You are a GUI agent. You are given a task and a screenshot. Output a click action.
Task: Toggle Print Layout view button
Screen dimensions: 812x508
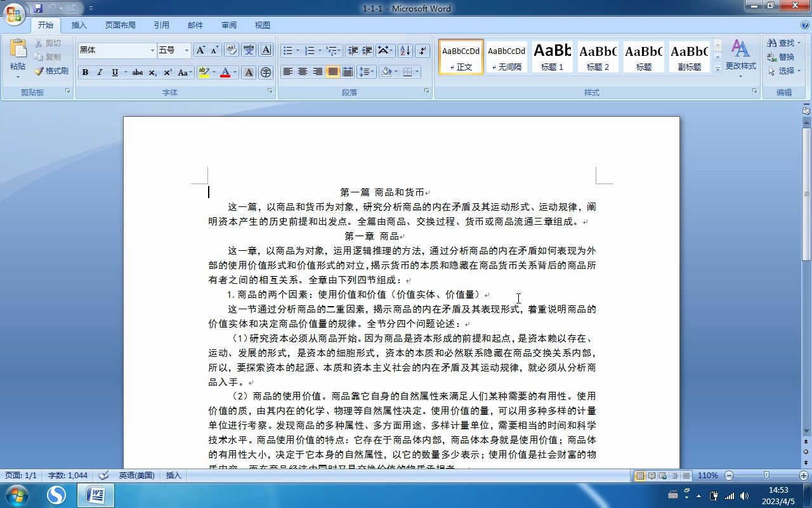point(640,476)
